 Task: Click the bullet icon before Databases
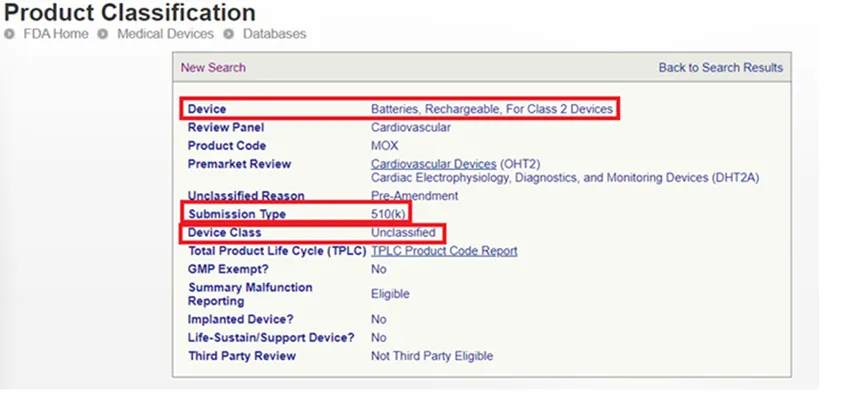(x=228, y=34)
